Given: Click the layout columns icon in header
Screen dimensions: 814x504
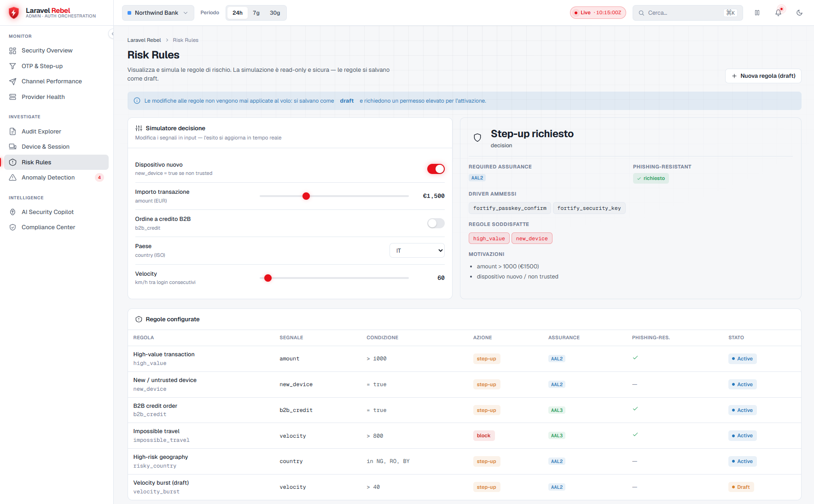Looking at the screenshot, I should [757, 13].
